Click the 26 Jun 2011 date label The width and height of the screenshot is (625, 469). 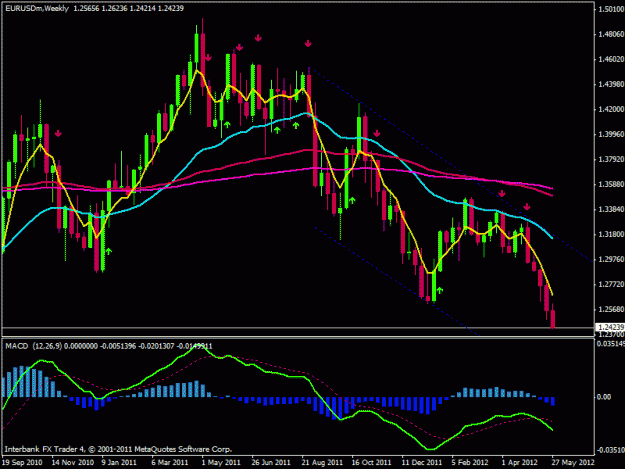pyautogui.click(x=271, y=463)
